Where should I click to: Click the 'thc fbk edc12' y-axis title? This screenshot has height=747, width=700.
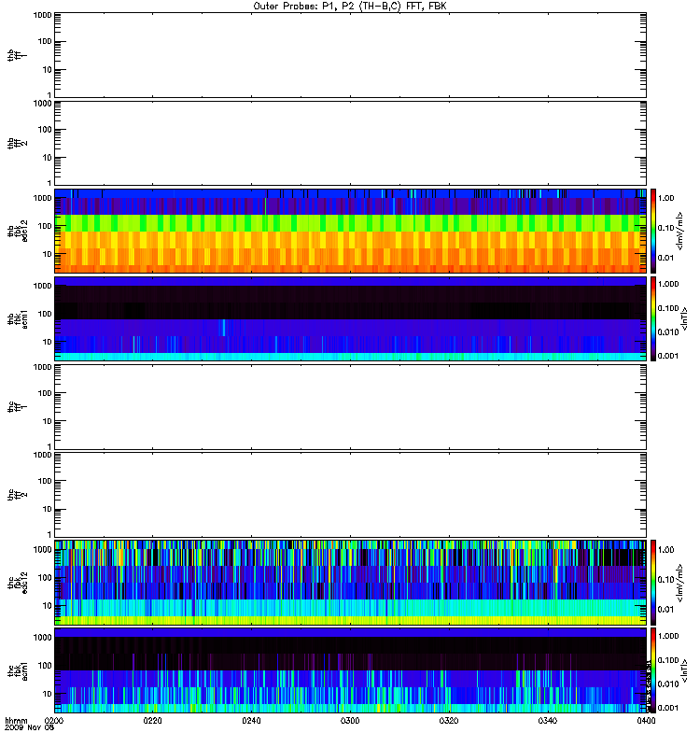tap(18, 583)
